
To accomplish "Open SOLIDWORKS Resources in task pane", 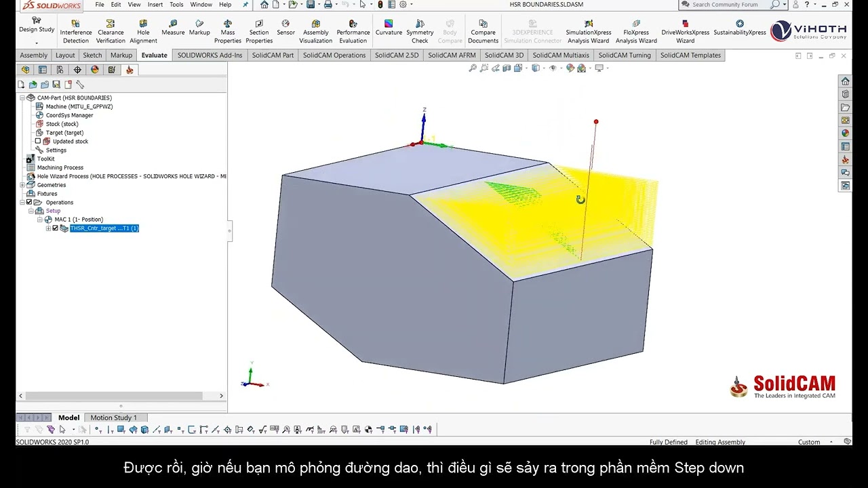I will (845, 81).
